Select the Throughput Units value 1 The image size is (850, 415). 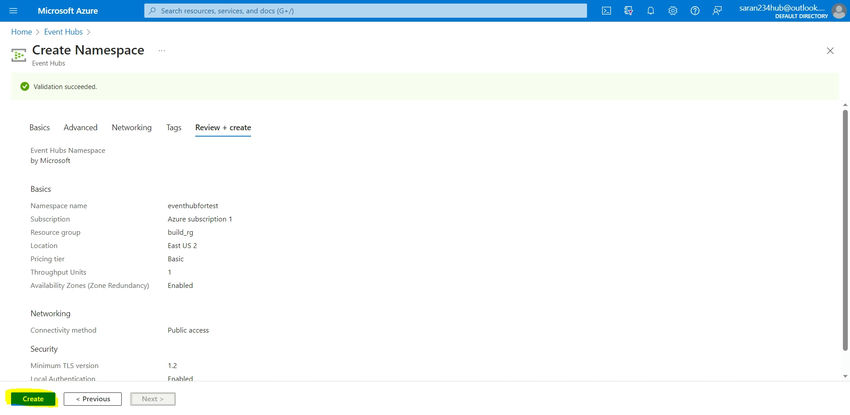(169, 272)
